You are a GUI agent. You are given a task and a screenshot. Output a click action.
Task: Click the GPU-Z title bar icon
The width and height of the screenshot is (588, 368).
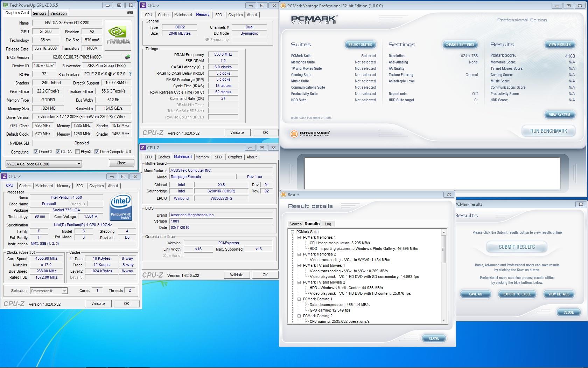pyautogui.click(x=5, y=5)
